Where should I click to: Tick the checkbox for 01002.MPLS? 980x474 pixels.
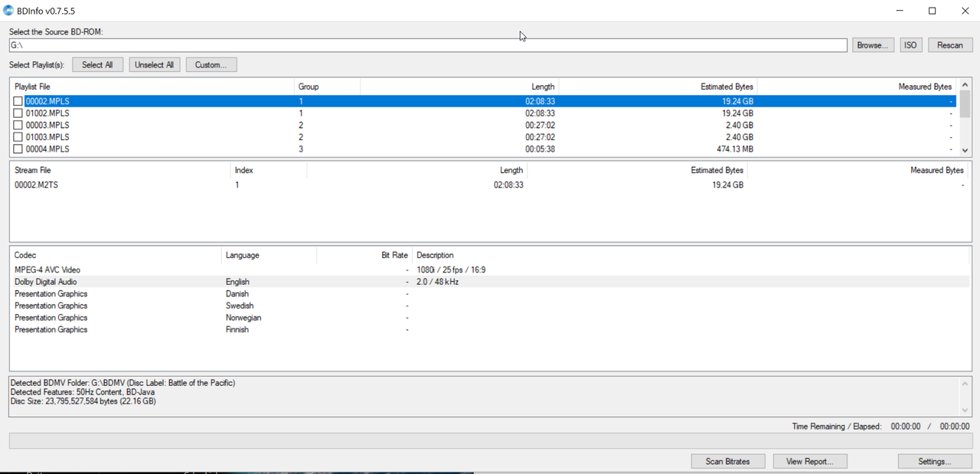tap(18, 113)
